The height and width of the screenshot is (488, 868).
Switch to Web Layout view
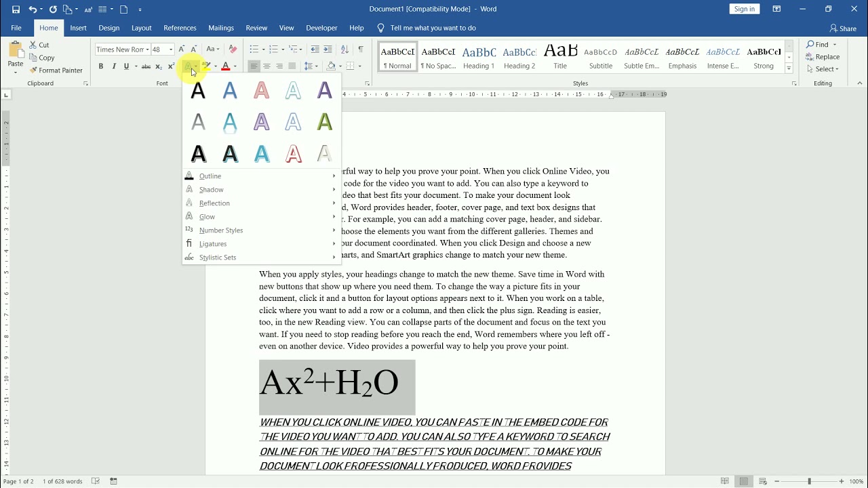coord(763,481)
